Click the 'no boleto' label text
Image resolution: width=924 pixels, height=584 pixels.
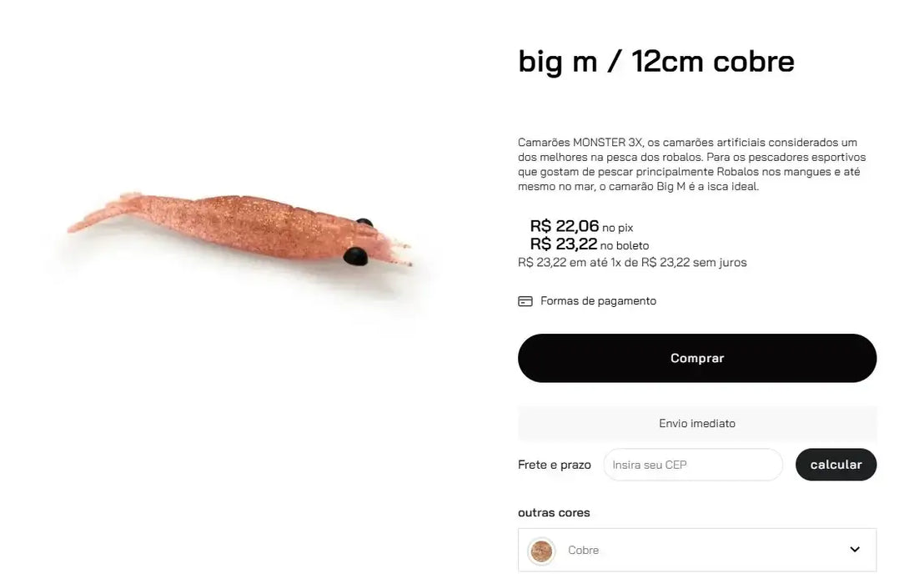tap(625, 246)
